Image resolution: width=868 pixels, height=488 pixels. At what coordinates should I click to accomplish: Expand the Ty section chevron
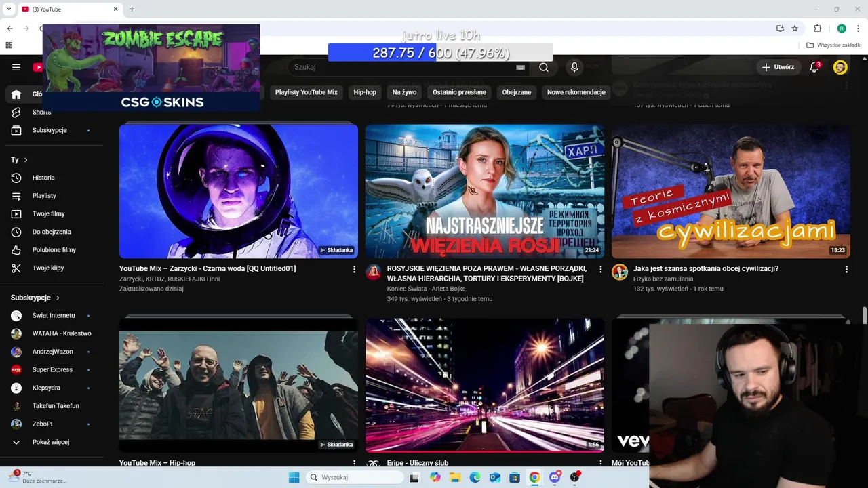(26, 160)
